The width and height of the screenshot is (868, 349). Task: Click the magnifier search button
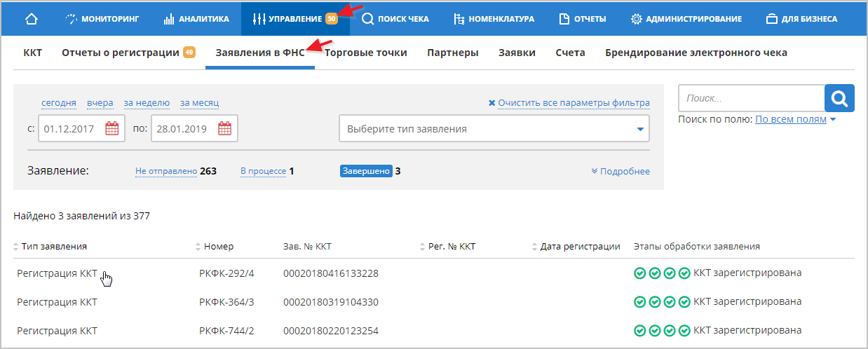click(x=839, y=99)
